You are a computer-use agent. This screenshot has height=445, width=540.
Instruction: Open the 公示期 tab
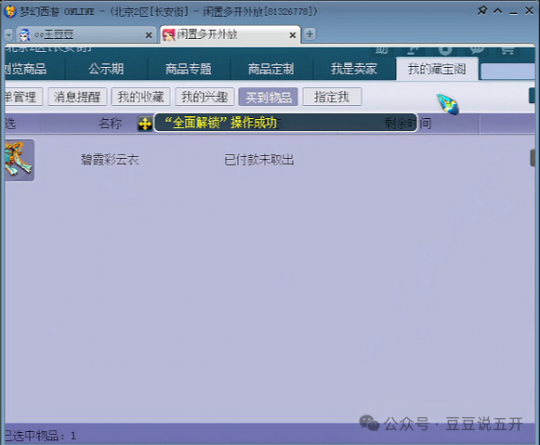(x=106, y=69)
